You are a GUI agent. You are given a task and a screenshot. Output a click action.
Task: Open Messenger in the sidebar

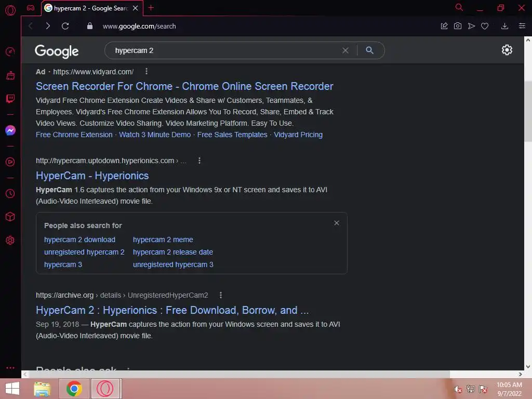[10, 130]
